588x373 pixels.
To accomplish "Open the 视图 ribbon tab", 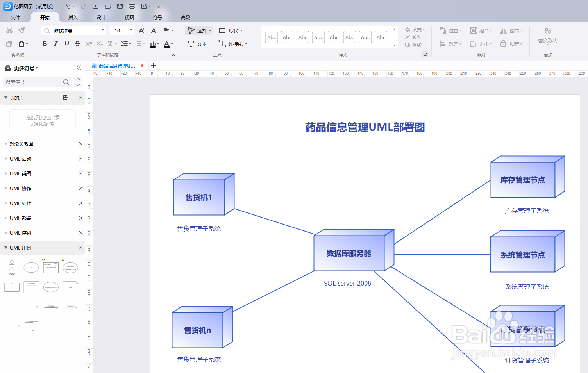I will click(x=129, y=17).
